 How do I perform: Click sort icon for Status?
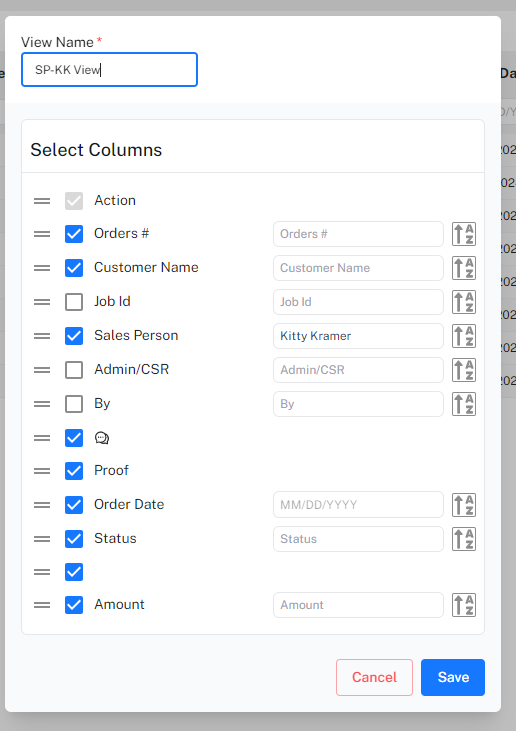tap(463, 539)
